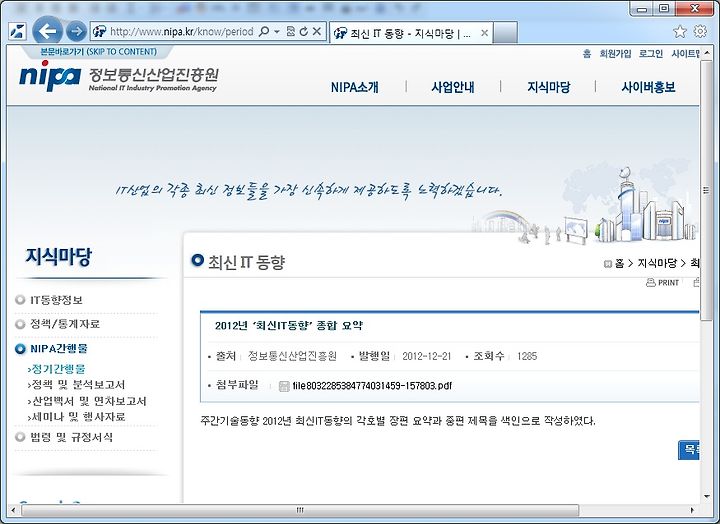Open '정책 및 분석보고서' submenu item

coord(78,384)
